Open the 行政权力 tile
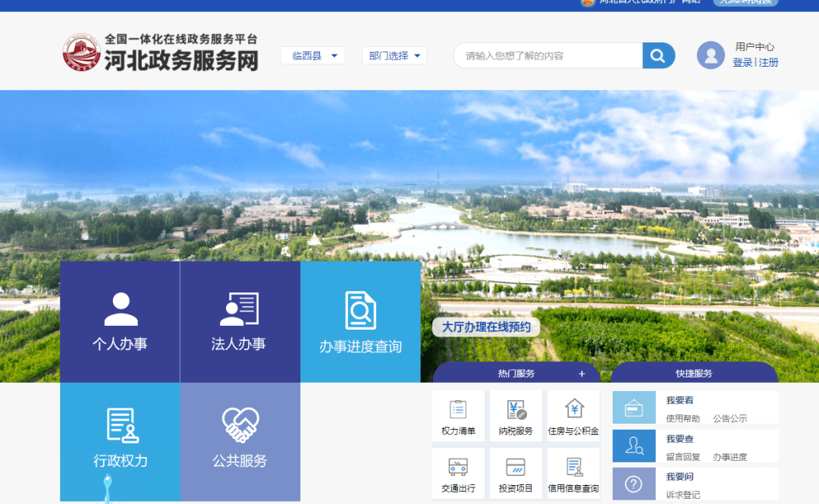 (120, 442)
